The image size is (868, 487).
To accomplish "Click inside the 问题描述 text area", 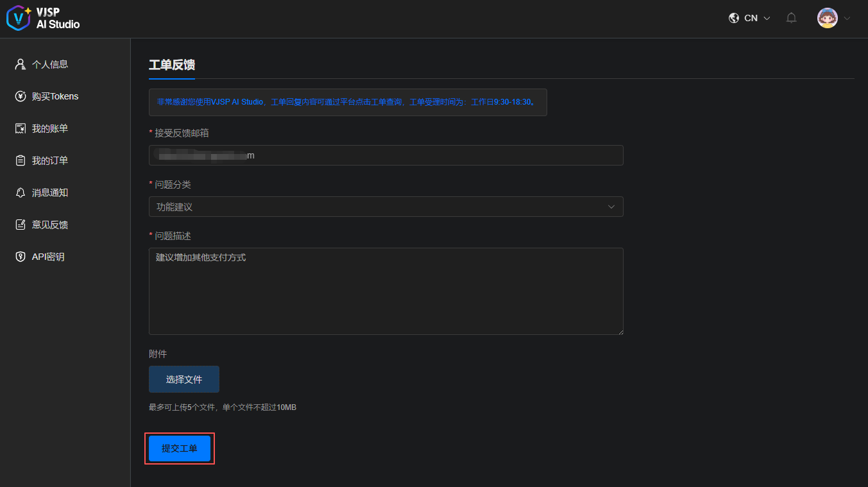I will [x=386, y=291].
